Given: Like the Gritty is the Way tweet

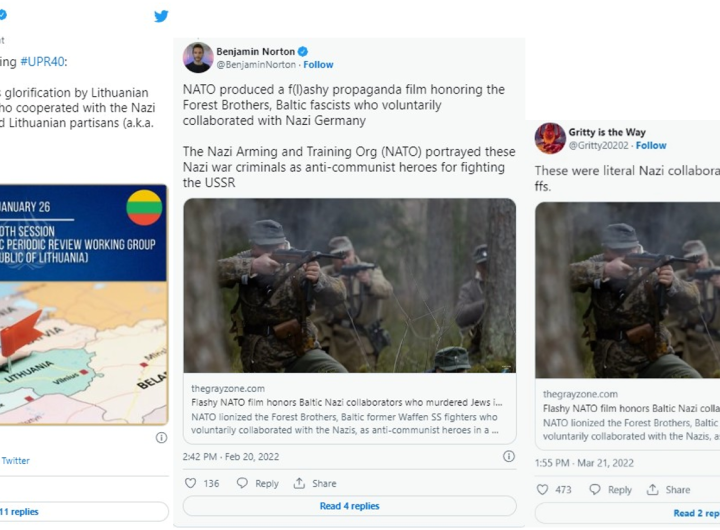Looking at the screenshot, I should pyautogui.click(x=543, y=490).
